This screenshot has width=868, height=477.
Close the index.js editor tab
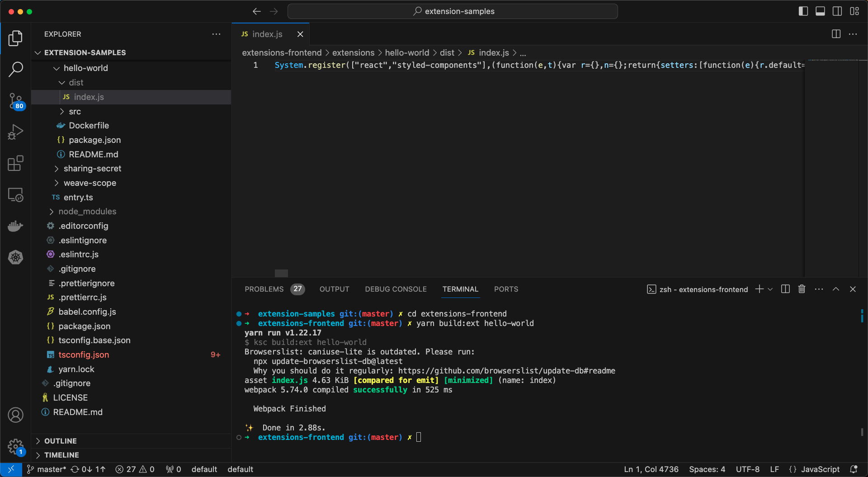pyautogui.click(x=300, y=34)
